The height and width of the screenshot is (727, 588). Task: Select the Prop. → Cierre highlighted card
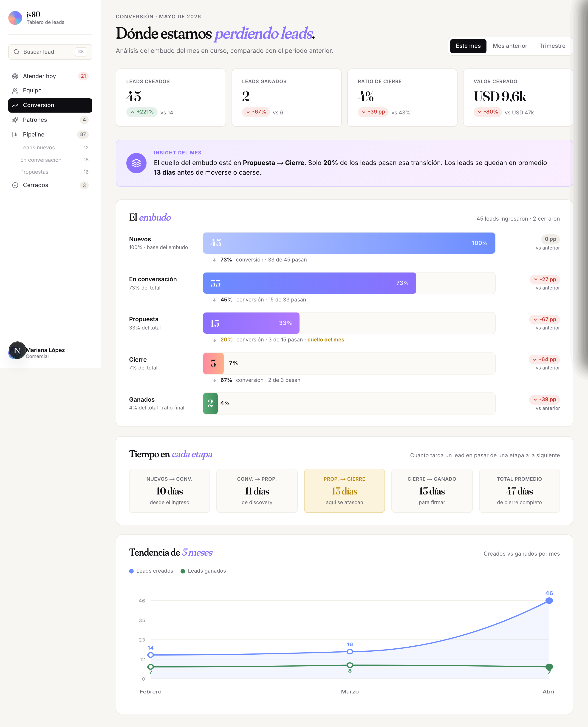pyautogui.click(x=344, y=491)
